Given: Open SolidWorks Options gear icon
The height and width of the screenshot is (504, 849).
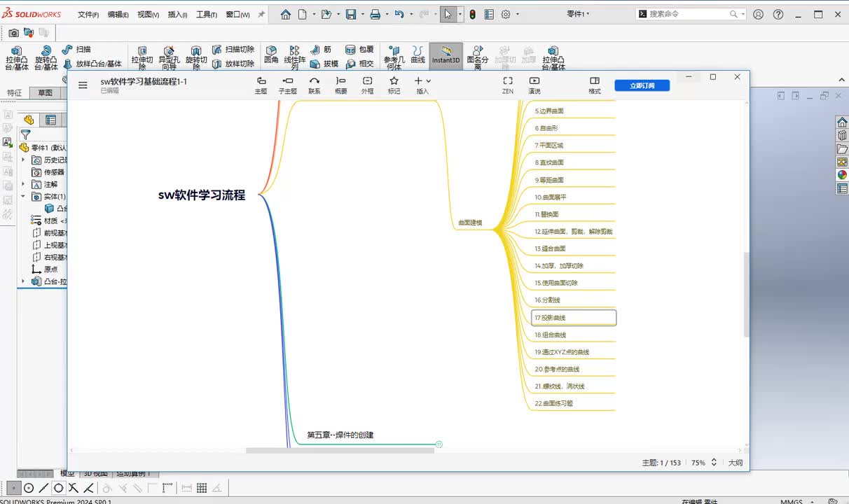Looking at the screenshot, I should (506, 14).
